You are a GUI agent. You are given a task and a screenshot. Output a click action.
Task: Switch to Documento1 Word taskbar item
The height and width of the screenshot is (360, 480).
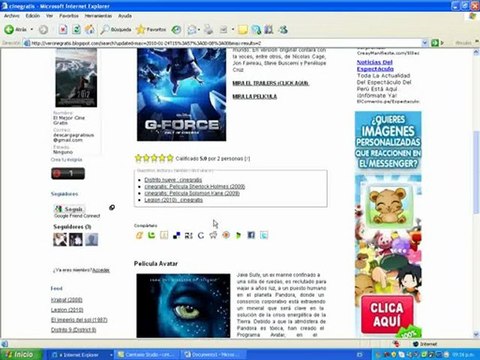point(213,354)
